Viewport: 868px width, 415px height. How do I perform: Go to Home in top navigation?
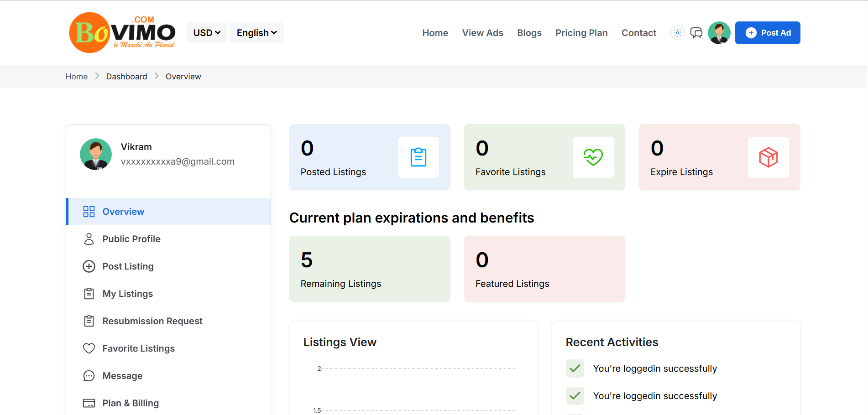point(435,33)
